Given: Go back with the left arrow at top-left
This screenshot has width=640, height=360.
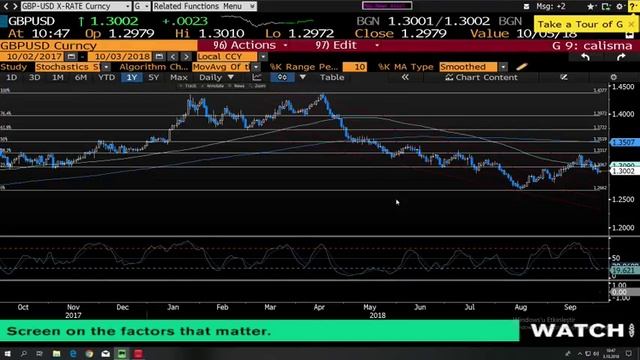Looking at the screenshot, I should click(5, 6).
